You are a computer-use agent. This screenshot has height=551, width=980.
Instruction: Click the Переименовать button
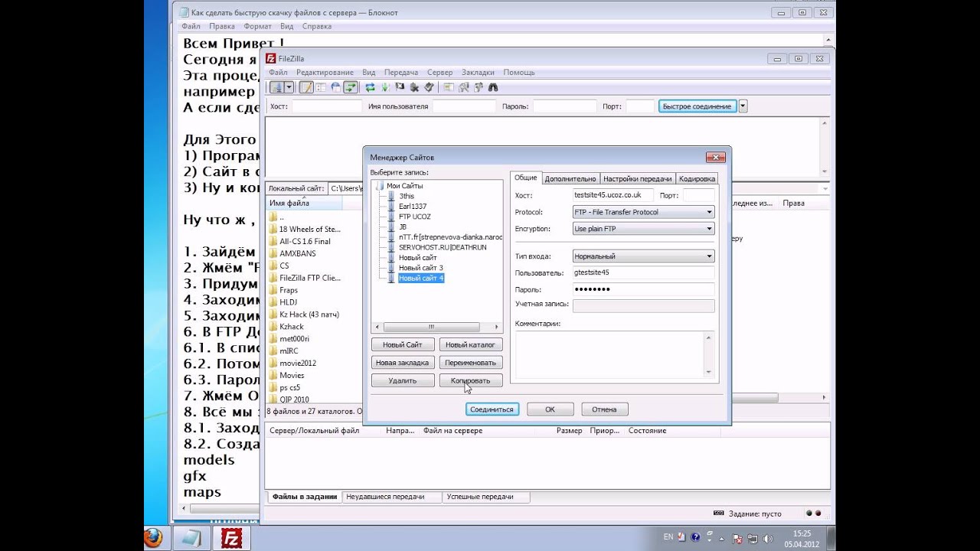tap(471, 362)
